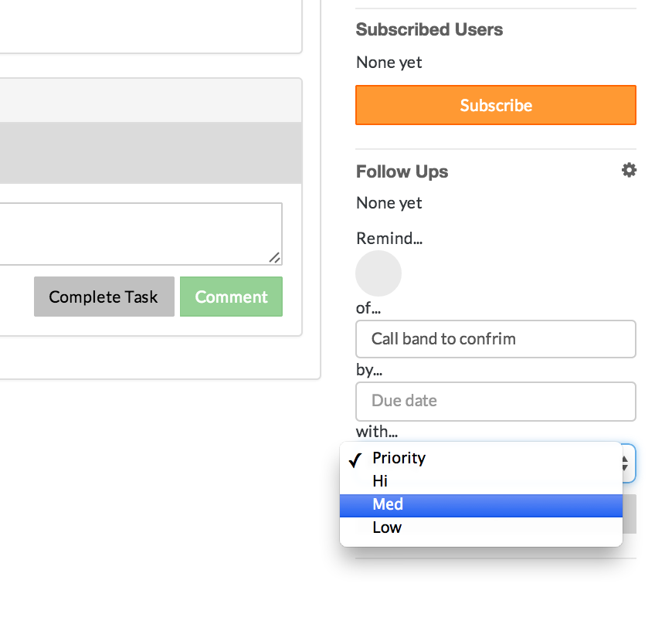Screen dimensions: 672x624
Task: Click into the Due date field
Action: point(495,401)
